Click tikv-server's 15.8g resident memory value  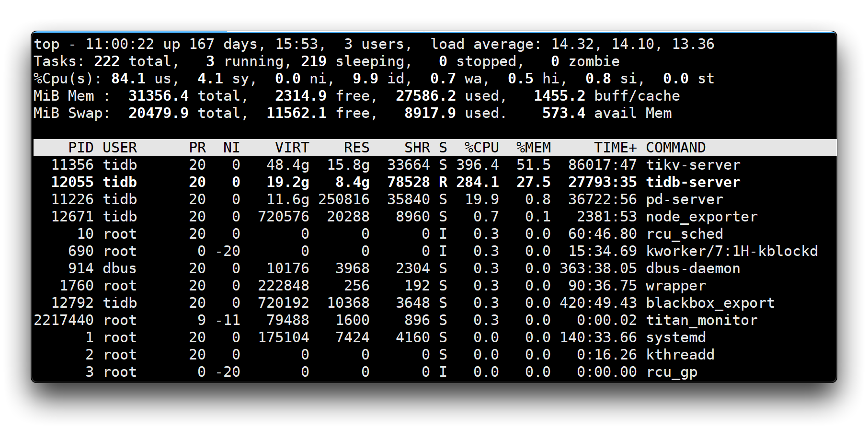[x=348, y=165]
